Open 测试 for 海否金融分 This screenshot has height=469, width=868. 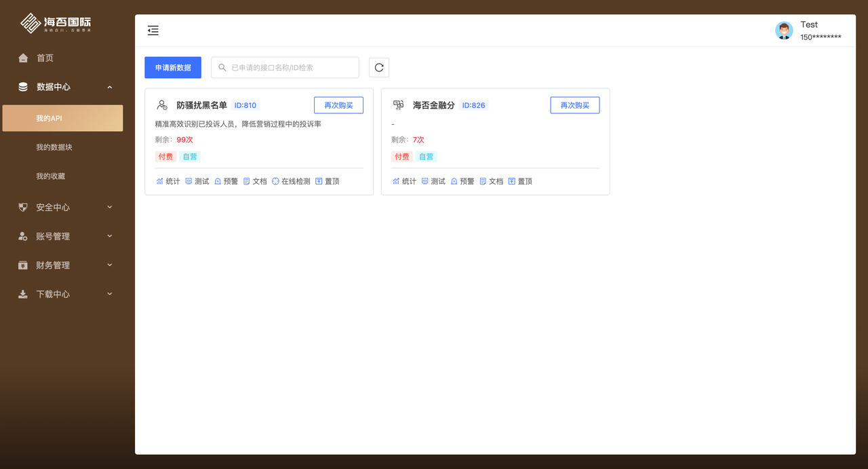click(x=434, y=181)
